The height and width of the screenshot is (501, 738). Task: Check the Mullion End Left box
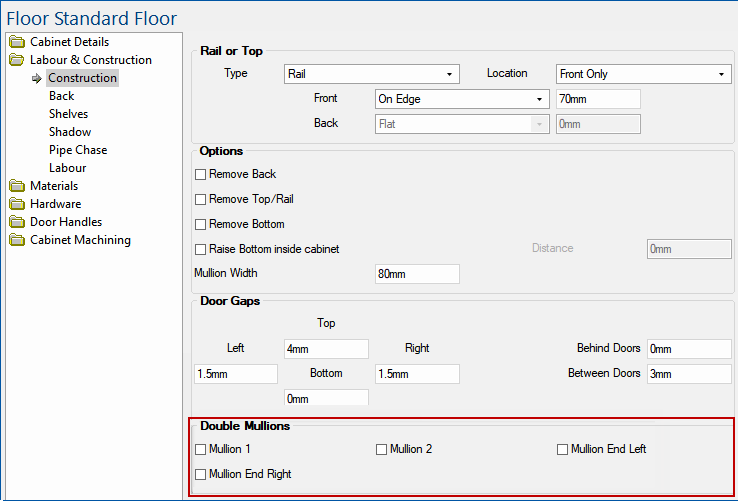point(563,450)
